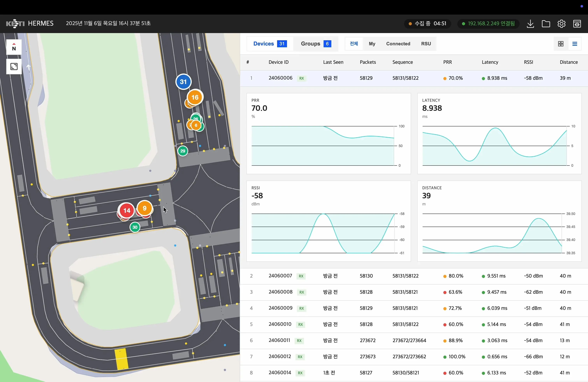Click the download icon in header
Viewport: 588px width, 382px height.
point(530,24)
